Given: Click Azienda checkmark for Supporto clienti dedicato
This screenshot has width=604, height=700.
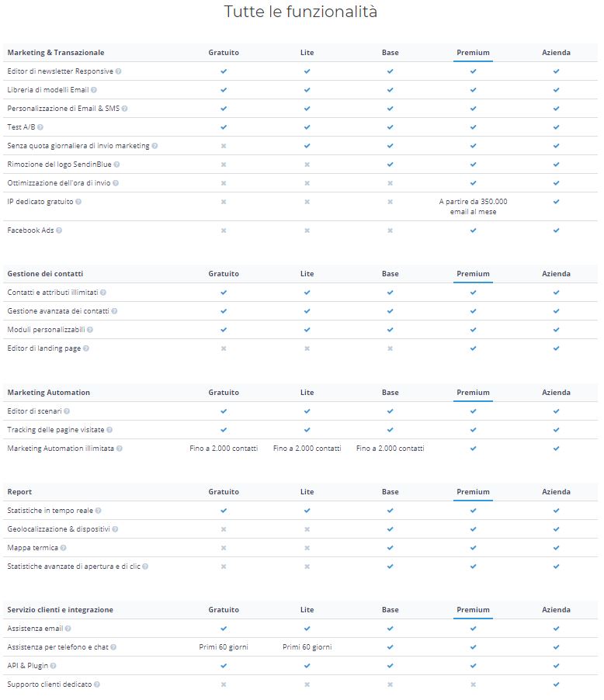Looking at the screenshot, I should [556, 684].
